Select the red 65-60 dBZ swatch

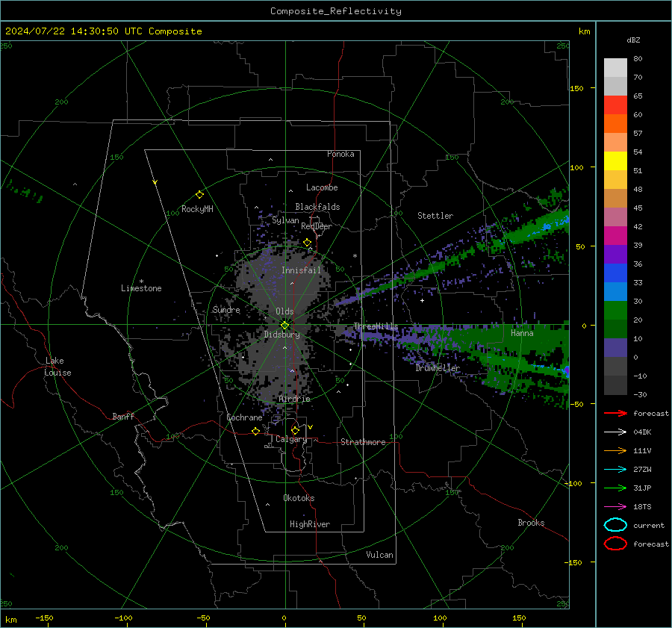(615, 105)
